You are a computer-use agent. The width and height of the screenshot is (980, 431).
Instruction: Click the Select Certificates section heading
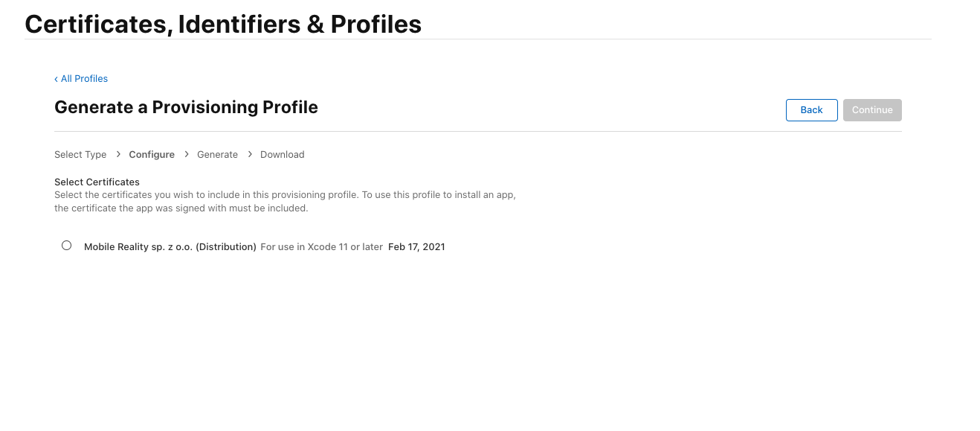tap(97, 182)
